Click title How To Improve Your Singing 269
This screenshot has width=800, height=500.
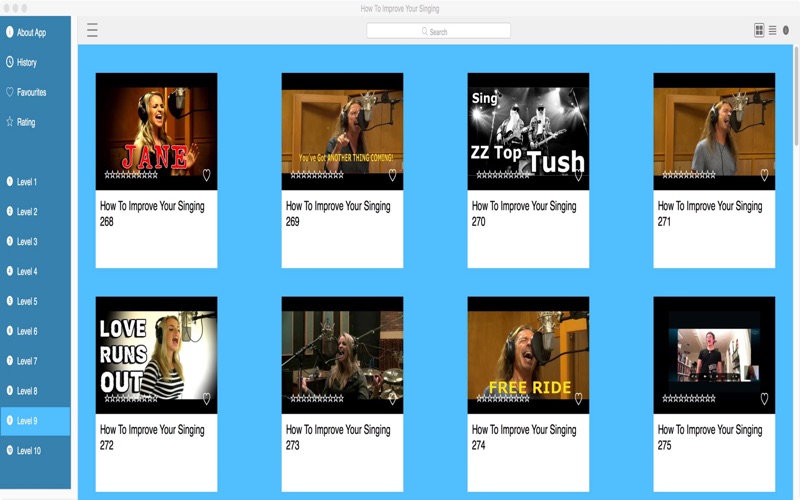[338, 213]
